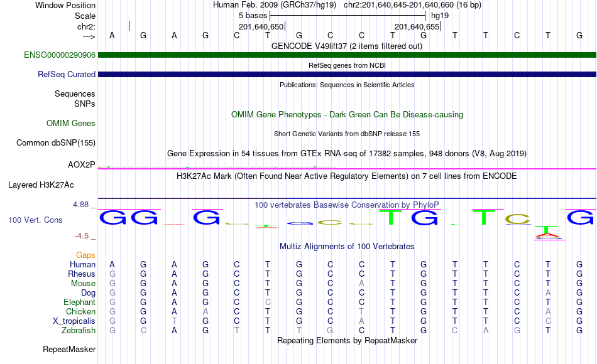Click the ---> strand direction arrow
The image size is (597, 364).
[89, 36]
